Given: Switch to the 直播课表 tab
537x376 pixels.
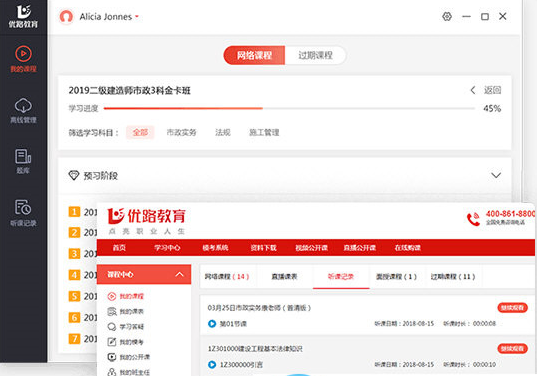Looking at the screenshot, I should 284,276.
